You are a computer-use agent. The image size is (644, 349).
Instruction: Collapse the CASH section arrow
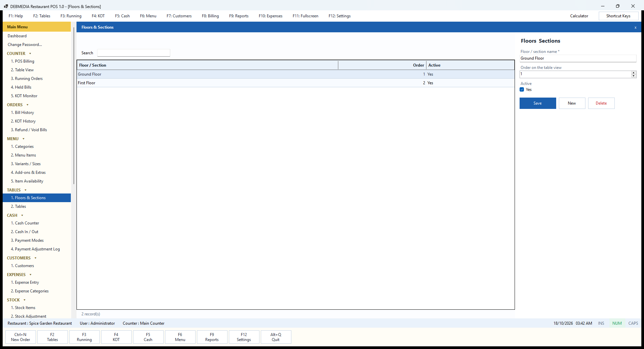tap(22, 215)
